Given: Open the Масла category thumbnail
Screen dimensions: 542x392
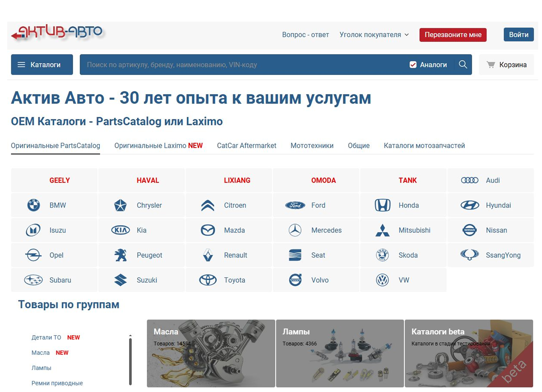Looking at the screenshot, I should point(211,353).
